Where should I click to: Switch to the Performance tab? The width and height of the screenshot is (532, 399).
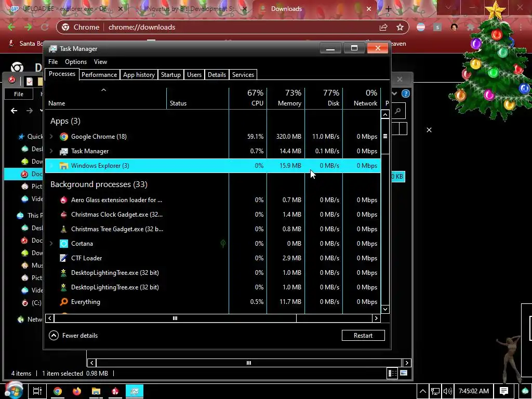point(99,75)
